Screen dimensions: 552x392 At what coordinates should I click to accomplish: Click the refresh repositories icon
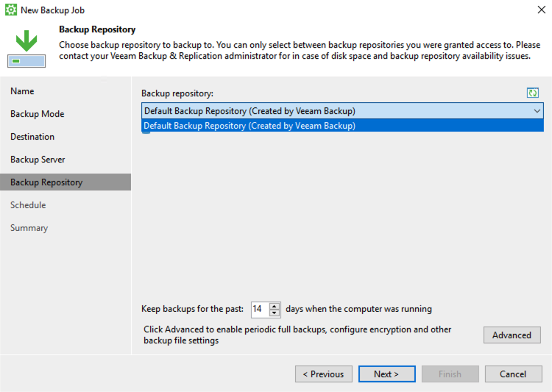533,93
